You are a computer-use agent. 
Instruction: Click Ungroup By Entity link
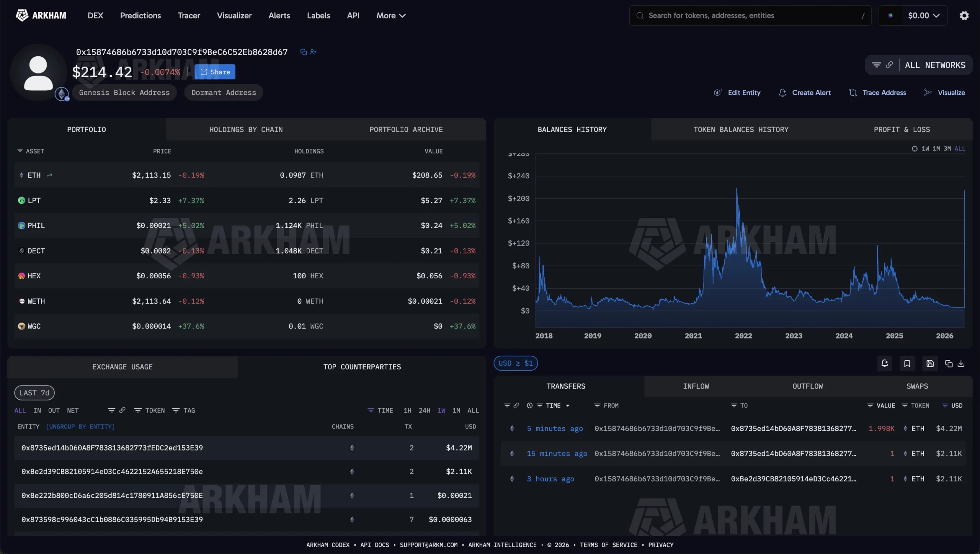pyautogui.click(x=80, y=427)
